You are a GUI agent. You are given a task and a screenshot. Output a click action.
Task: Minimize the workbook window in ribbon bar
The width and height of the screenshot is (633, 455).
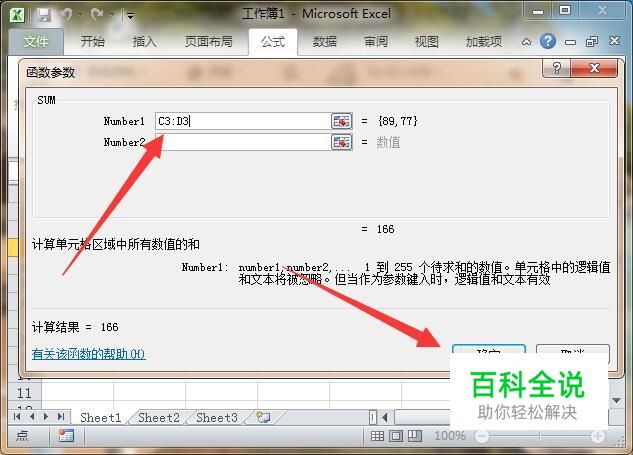570,42
